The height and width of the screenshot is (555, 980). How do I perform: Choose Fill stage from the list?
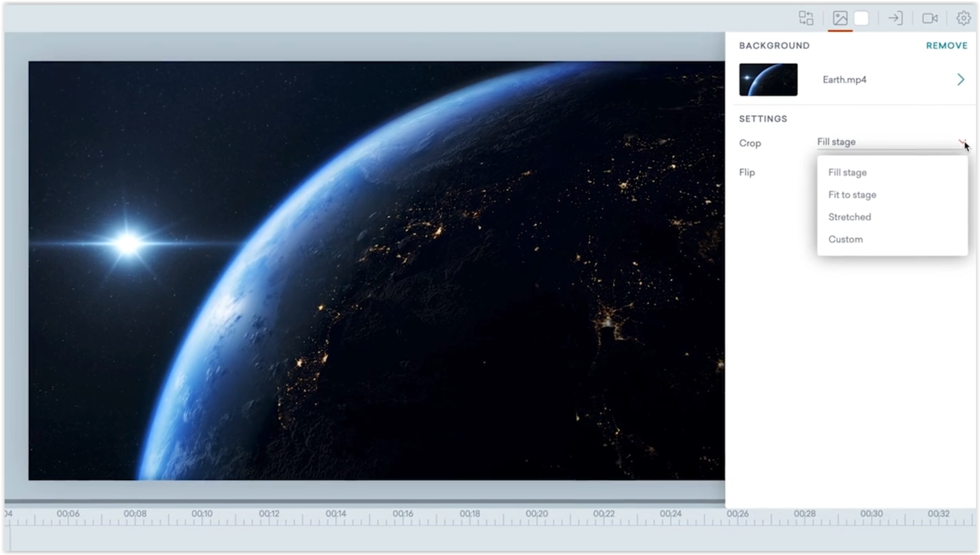coord(847,173)
